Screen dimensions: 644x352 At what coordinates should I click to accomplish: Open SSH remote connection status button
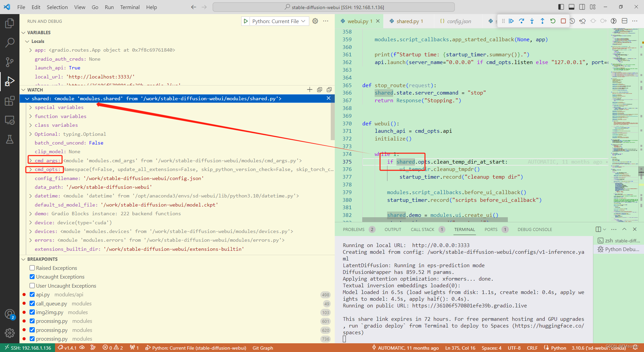(x=28, y=348)
